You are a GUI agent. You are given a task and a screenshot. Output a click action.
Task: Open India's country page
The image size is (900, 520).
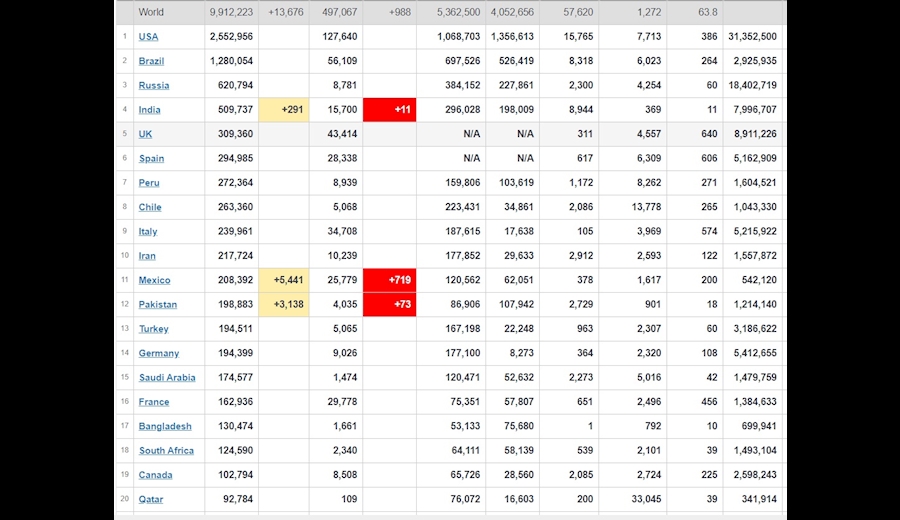149,110
